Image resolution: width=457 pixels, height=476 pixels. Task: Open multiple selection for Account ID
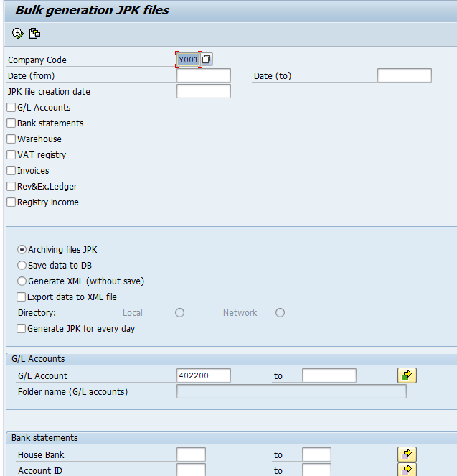(x=407, y=470)
